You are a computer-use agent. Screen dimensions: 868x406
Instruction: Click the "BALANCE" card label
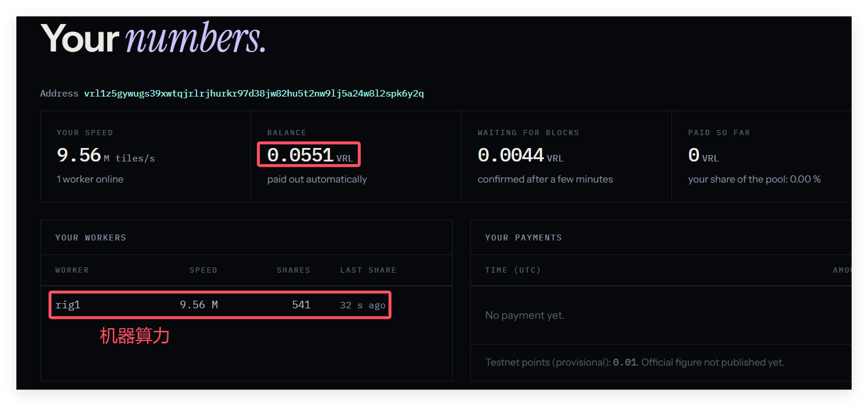287,133
